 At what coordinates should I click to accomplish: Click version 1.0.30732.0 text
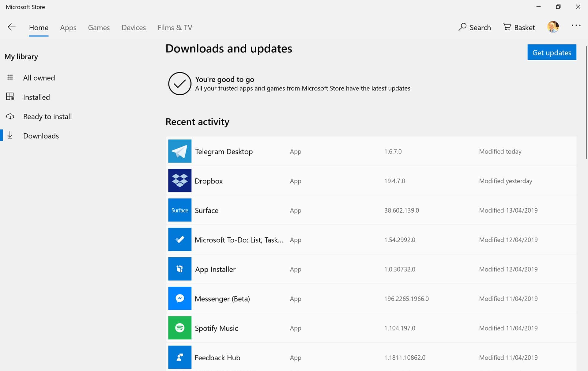tap(400, 269)
